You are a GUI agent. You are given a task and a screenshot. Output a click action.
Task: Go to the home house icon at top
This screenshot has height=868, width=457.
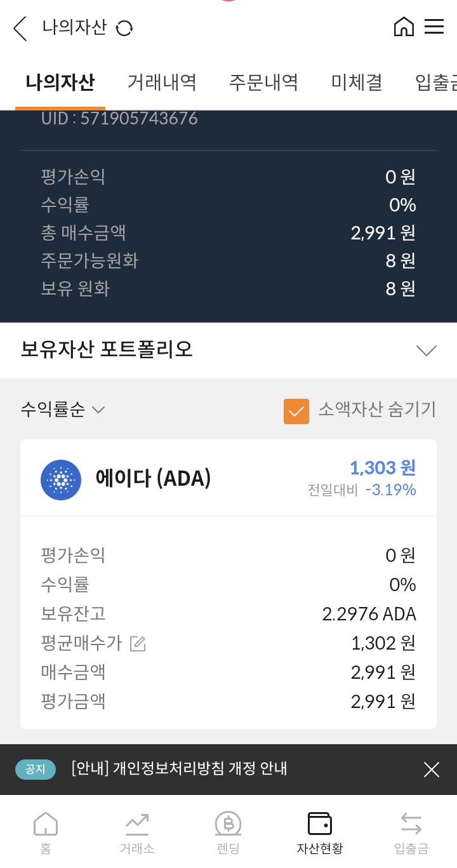[404, 27]
